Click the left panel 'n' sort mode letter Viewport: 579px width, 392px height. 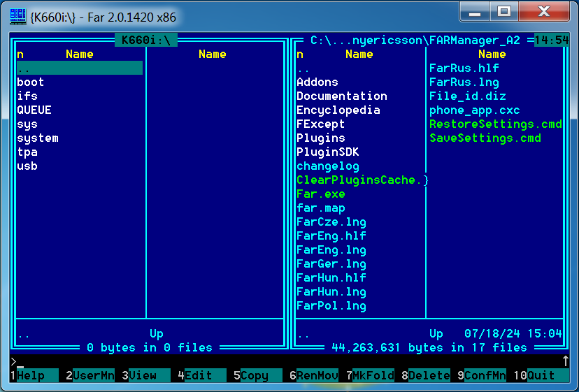20,55
